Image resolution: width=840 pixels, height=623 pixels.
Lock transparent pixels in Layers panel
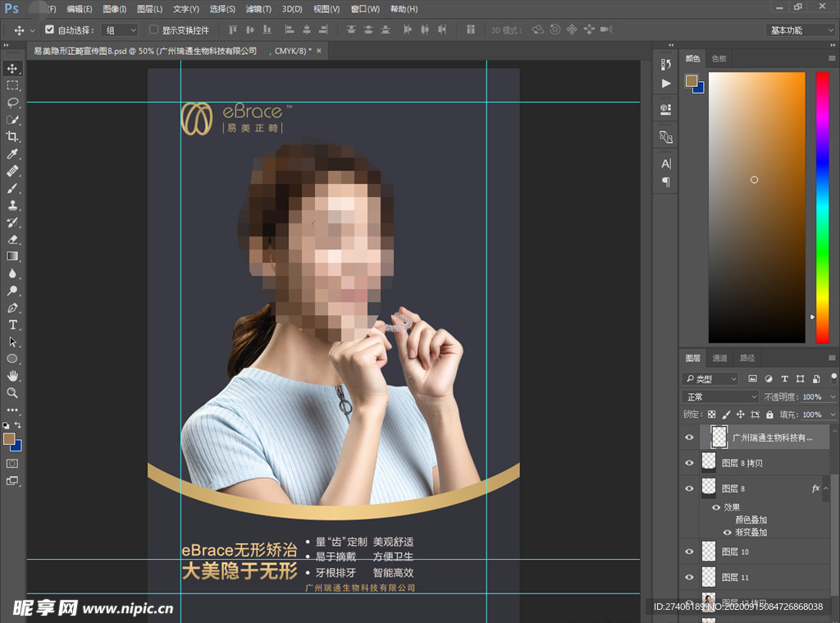[711, 415]
